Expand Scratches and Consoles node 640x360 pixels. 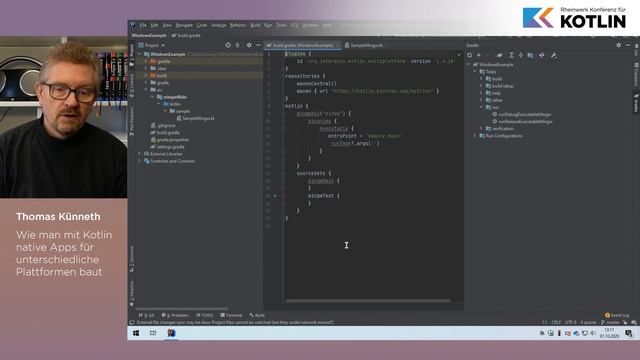[140, 161]
